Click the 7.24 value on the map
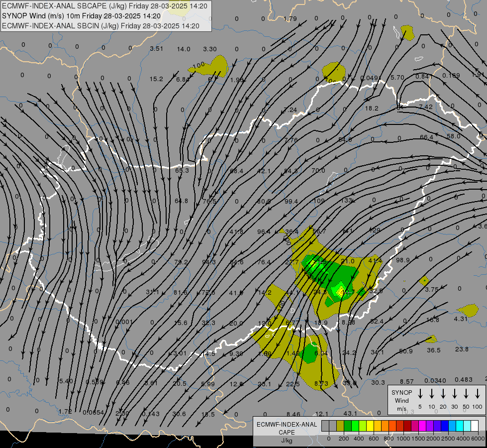487x448 pixels. 291,110
